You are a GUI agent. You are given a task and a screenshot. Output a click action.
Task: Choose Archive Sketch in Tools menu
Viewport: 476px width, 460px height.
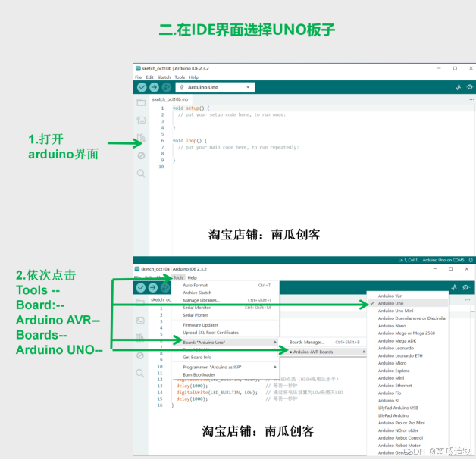click(x=225, y=293)
